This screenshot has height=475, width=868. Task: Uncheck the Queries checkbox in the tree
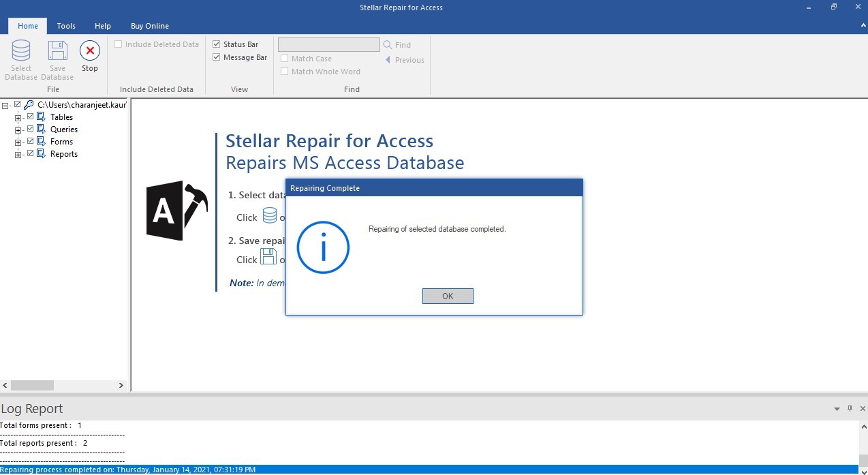(29, 129)
